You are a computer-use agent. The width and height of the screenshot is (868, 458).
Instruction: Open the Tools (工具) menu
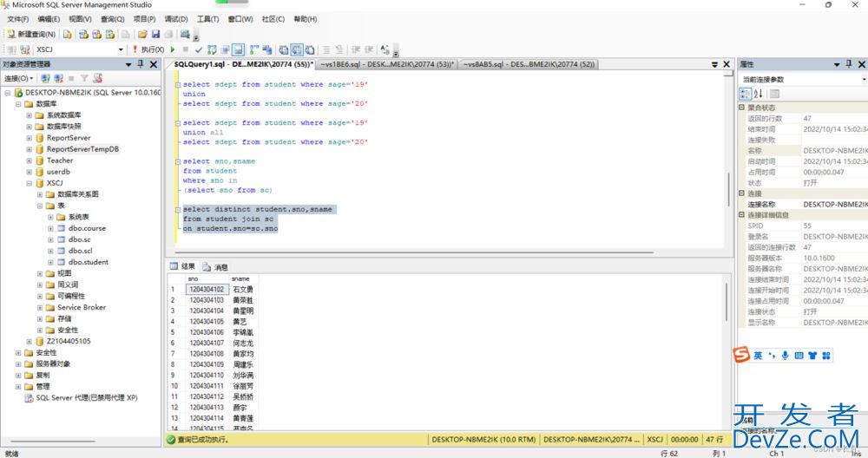207,19
